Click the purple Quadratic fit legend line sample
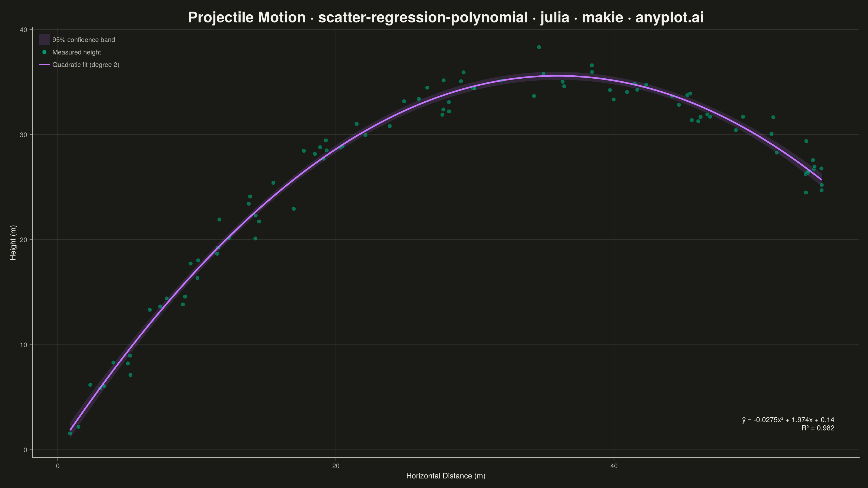 (x=44, y=64)
